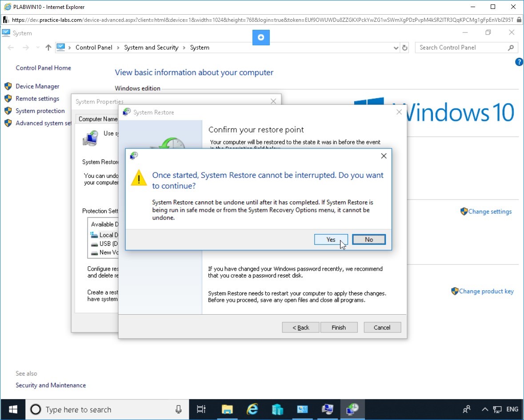Viewport: 524px width, 420px height.
Task: Click the address bar security lock icon
Action: click(x=519, y=20)
